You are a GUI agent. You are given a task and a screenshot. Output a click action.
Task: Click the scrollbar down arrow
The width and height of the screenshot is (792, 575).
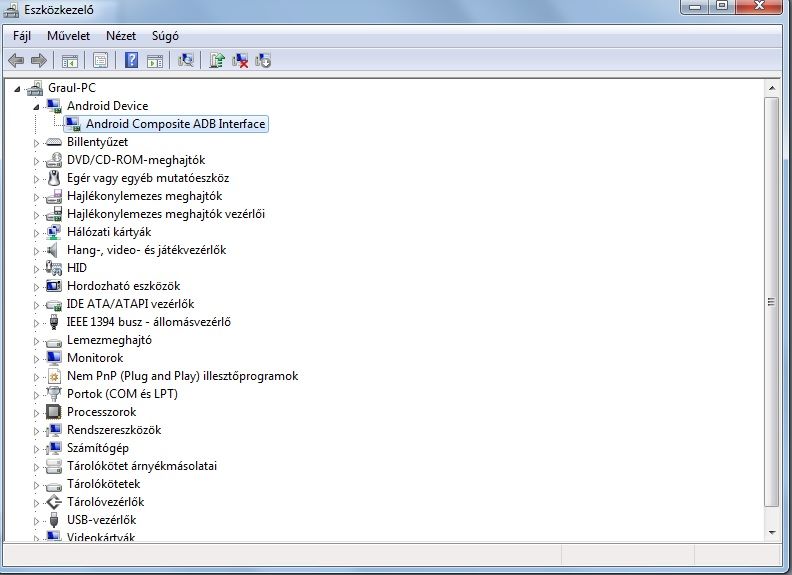771,533
